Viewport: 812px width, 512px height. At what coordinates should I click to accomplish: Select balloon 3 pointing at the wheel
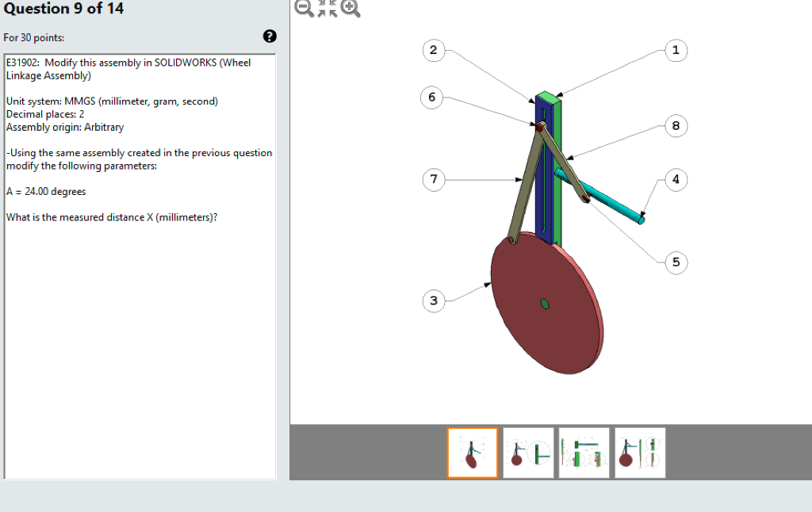(x=433, y=300)
